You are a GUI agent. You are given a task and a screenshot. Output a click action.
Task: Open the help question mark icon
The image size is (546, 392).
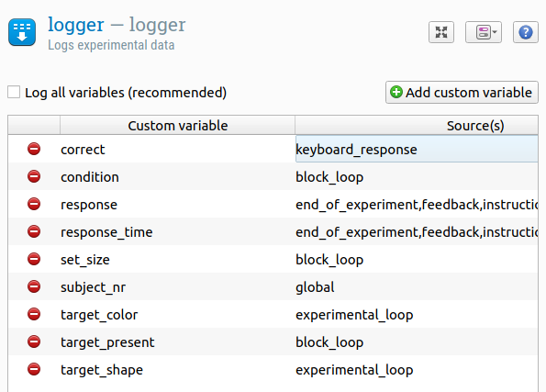(526, 32)
